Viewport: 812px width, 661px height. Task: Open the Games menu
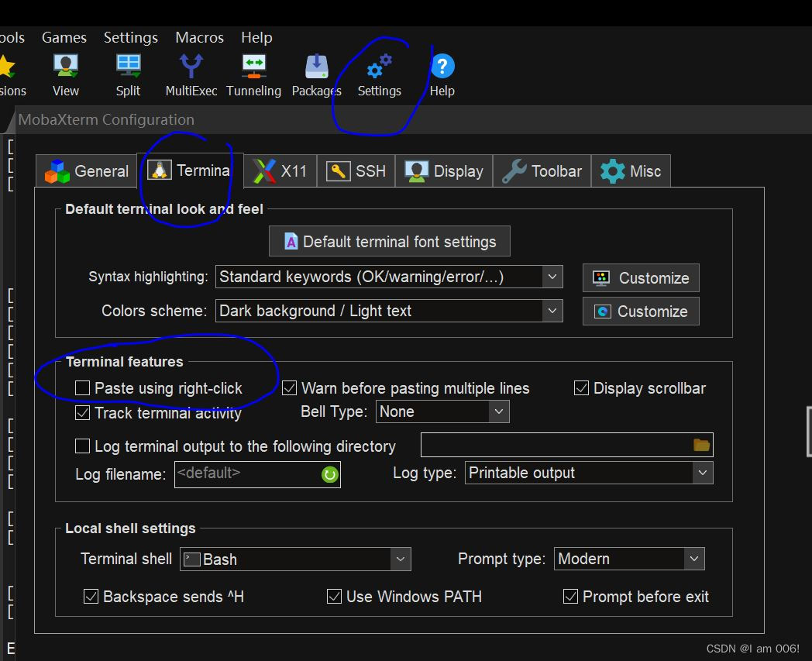(x=64, y=37)
